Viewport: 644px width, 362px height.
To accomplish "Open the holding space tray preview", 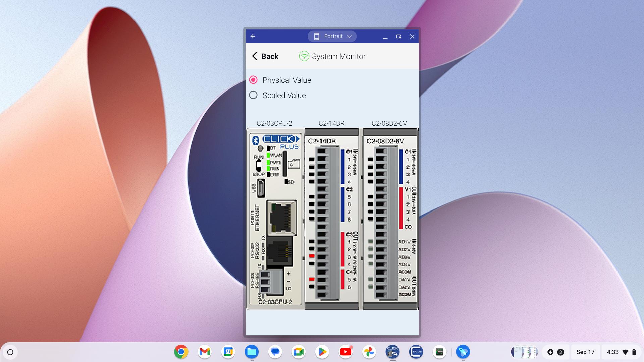I will (x=524, y=352).
